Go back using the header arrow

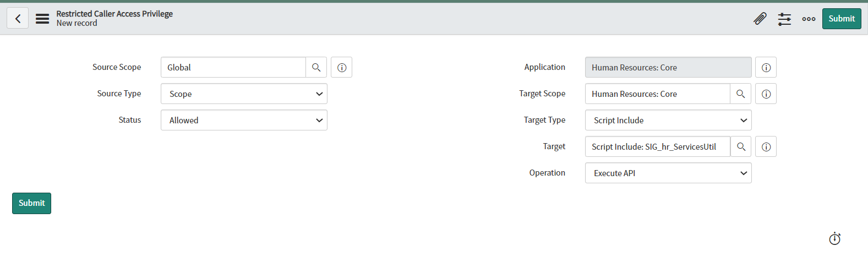[x=18, y=18]
